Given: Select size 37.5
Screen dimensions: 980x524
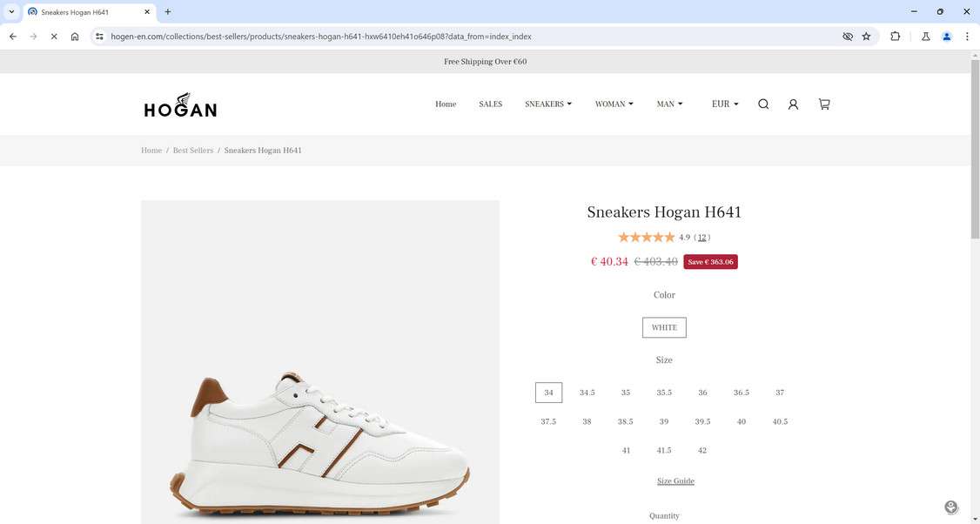Looking at the screenshot, I should click(548, 421).
